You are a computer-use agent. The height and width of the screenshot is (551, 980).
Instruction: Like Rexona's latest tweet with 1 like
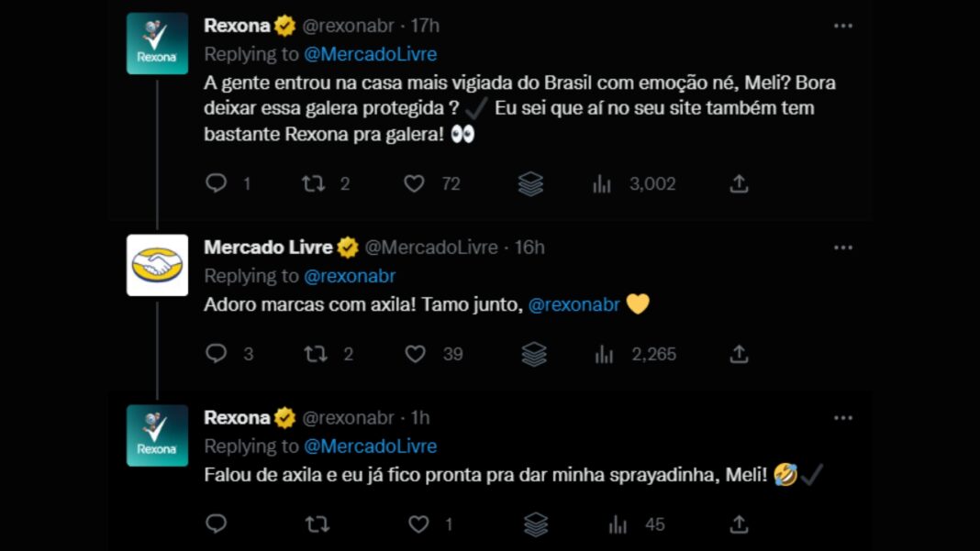click(418, 524)
